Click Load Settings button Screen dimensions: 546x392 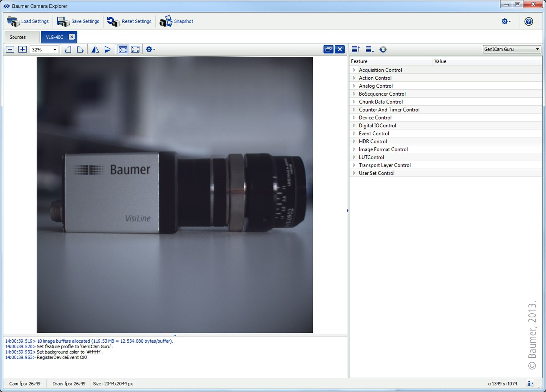[x=28, y=21]
